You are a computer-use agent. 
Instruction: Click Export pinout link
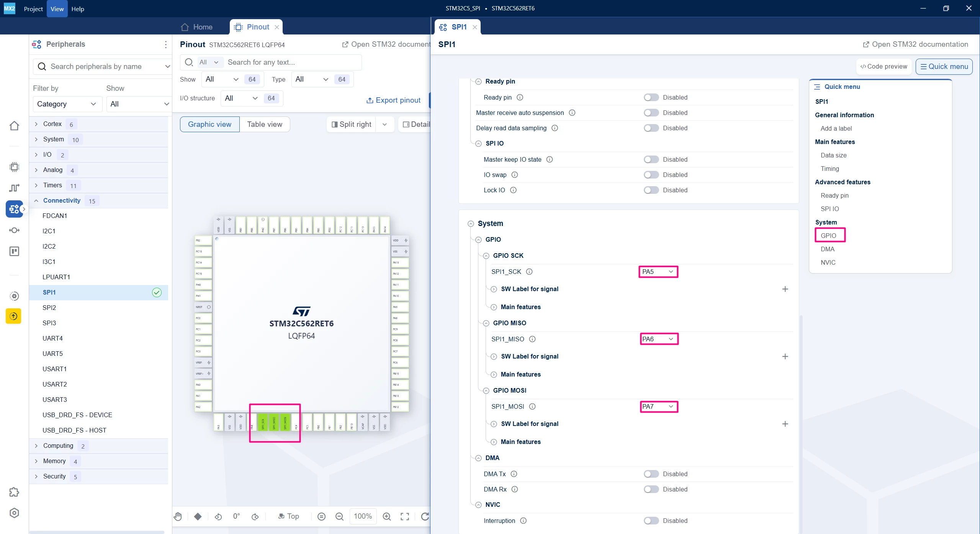point(394,100)
